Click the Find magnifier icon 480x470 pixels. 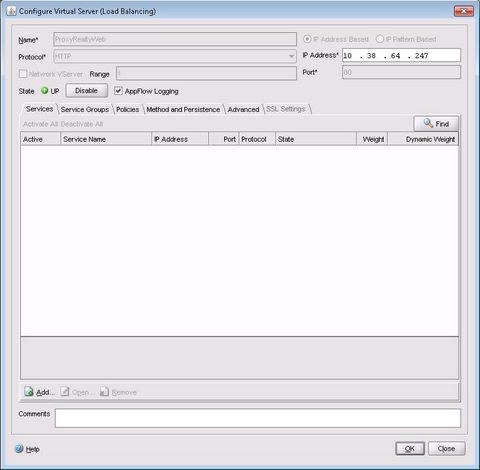[x=428, y=123]
